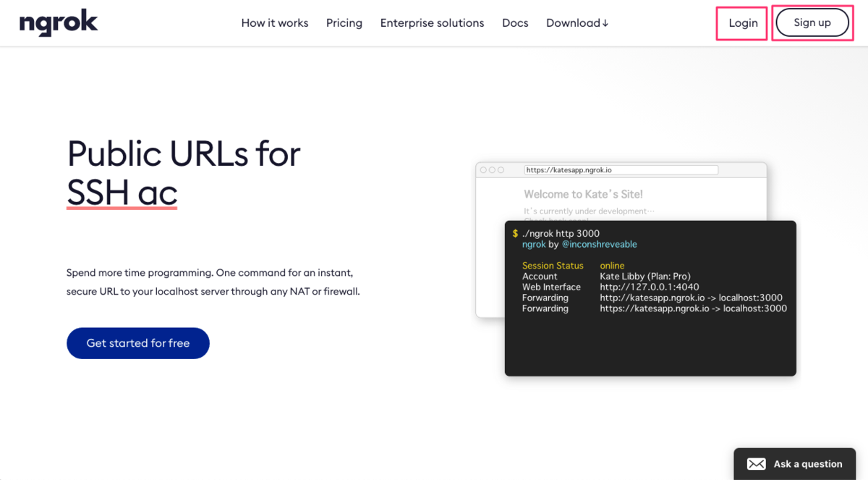Open Enterprise solutions in the navigation
Image resolution: width=868 pixels, height=480 pixels.
[433, 23]
